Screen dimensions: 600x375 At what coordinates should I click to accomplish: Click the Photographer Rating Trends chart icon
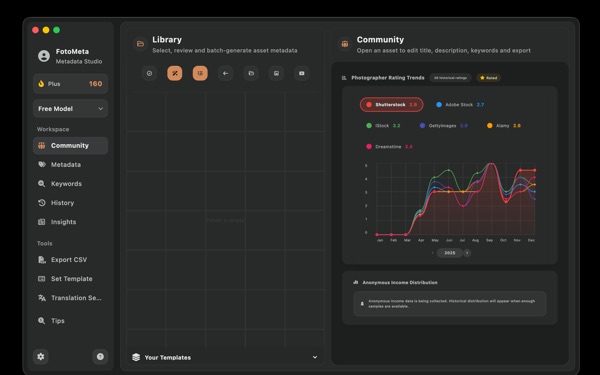(x=344, y=78)
